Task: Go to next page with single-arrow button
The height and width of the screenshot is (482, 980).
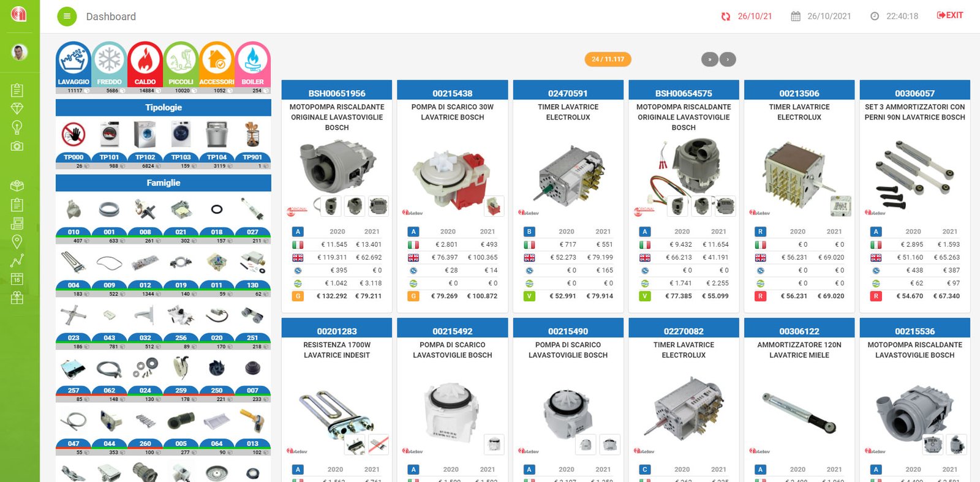Action: (728, 59)
